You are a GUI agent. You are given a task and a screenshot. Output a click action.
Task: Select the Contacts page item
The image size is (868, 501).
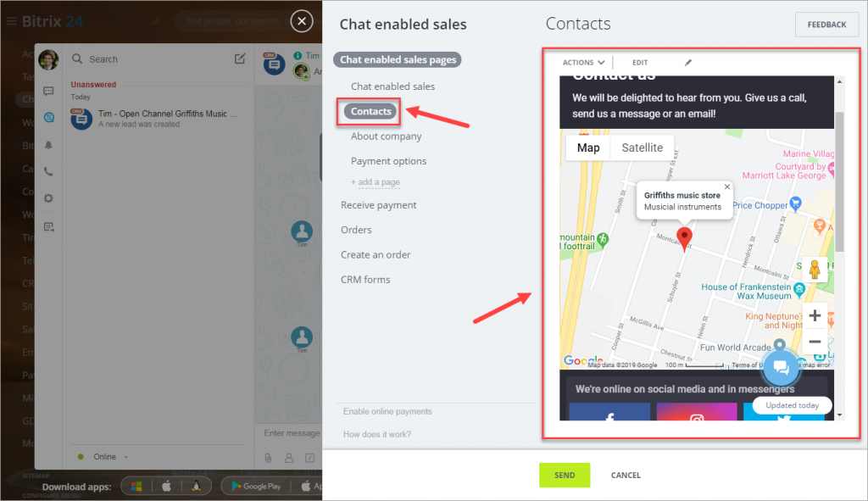tap(370, 111)
